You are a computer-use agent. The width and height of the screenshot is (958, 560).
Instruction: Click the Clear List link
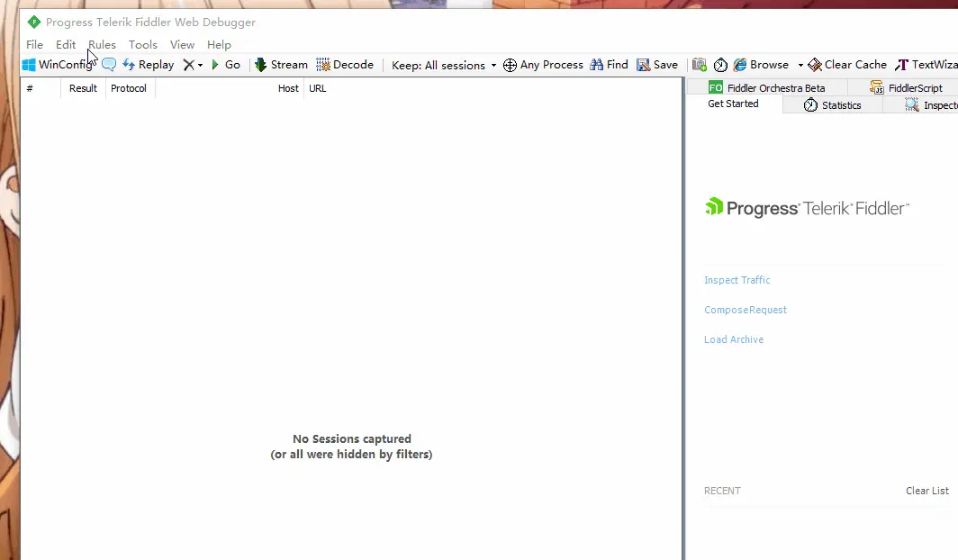(926, 491)
